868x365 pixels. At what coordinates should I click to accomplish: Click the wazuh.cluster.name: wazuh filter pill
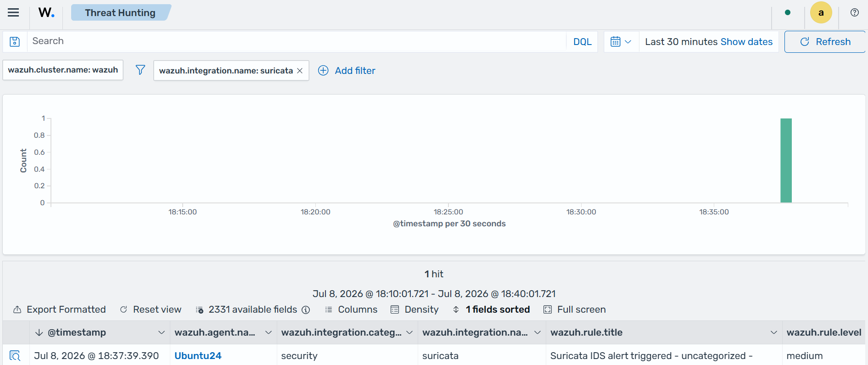(x=63, y=70)
